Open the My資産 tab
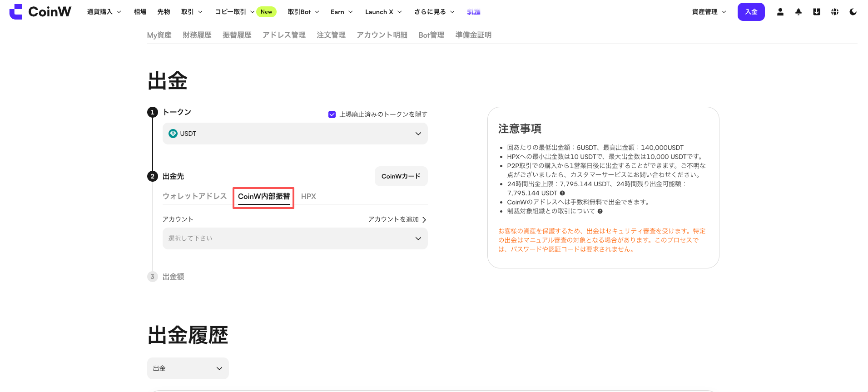Screen dimensions: 868x392 click(x=159, y=35)
